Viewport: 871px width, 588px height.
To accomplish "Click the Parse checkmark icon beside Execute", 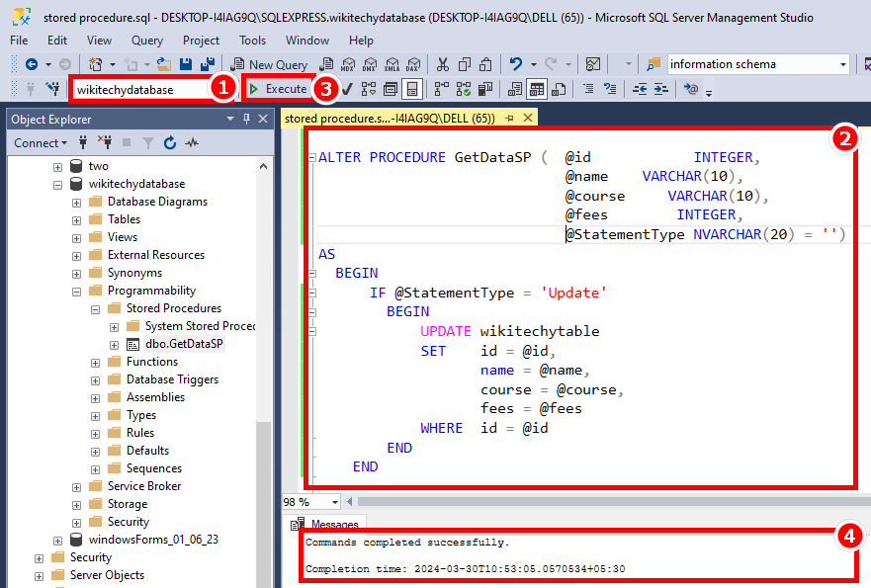I will point(348,89).
